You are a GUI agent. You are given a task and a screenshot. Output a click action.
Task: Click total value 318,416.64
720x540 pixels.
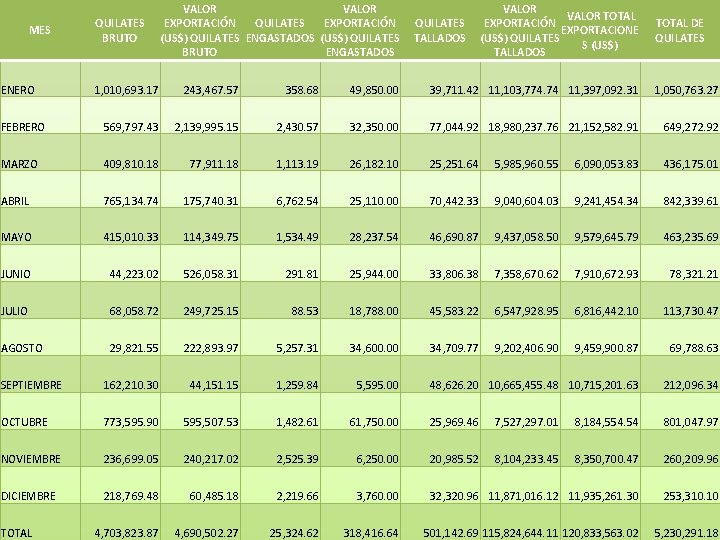[x=371, y=533]
